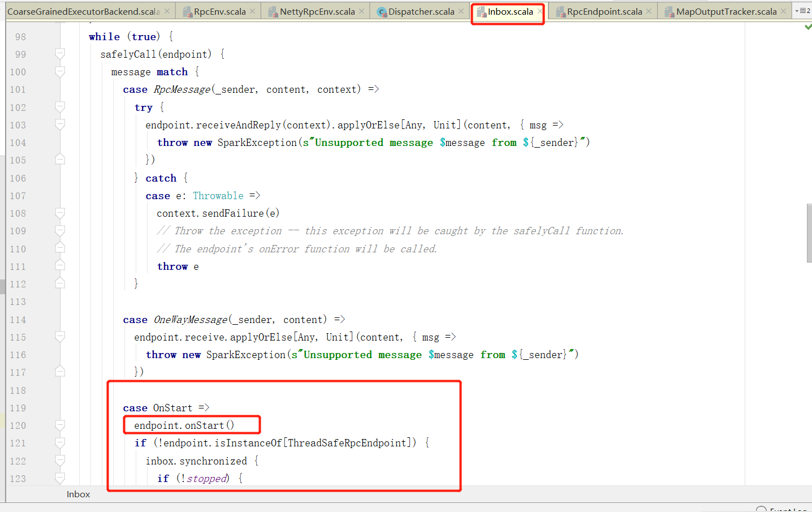Screen dimensions: 812x512
Task: Click line number 118 in the gutter
Action: coord(18,390)
